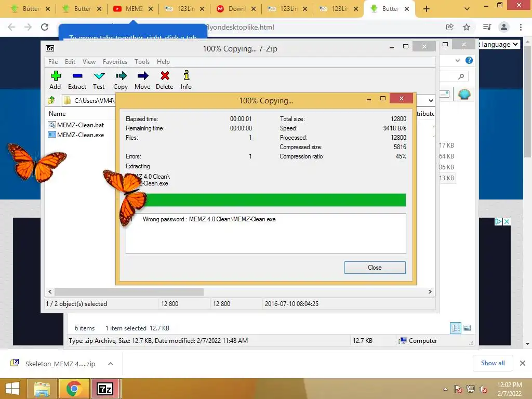Go up one folder level in 7-Zip
This screenshot has width=532, height=399.
click(x=51, y=100)
